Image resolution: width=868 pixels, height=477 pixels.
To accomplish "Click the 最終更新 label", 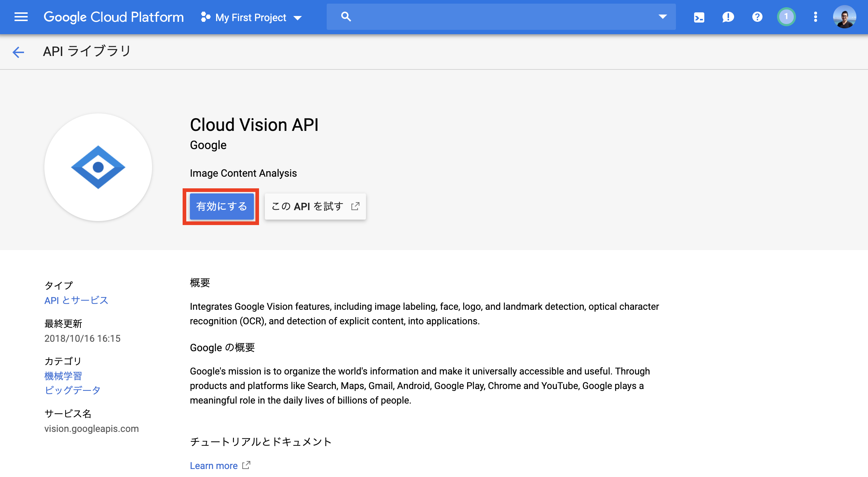I will coord(63,324).
